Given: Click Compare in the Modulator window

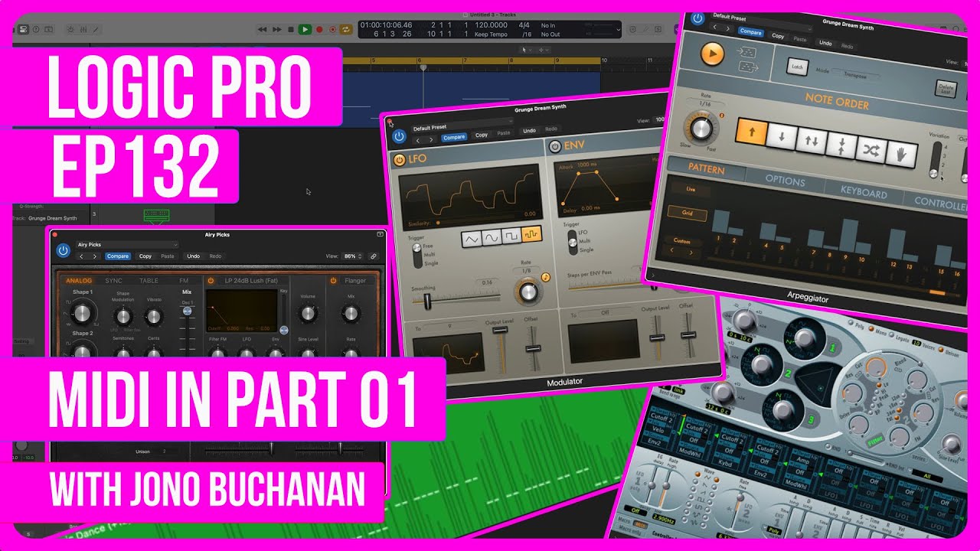Looking at the screenshot, I should [453, 138].
